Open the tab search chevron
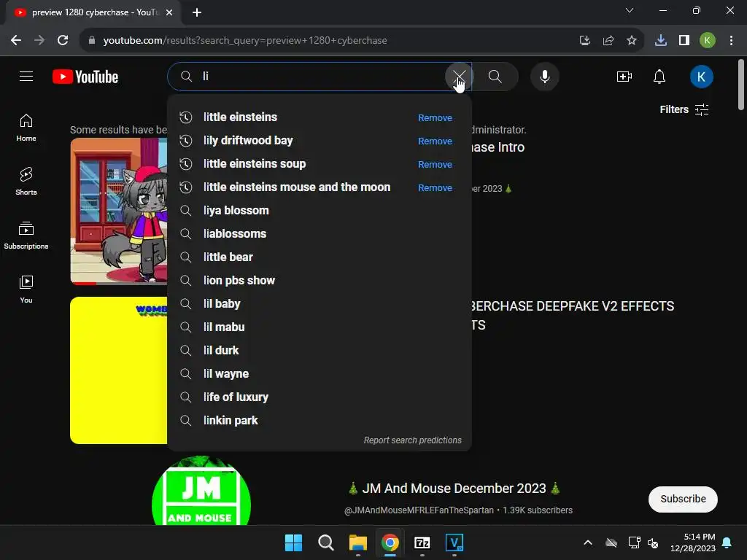Viewport: 747px width, 560px height. click(x=630, y=10)
